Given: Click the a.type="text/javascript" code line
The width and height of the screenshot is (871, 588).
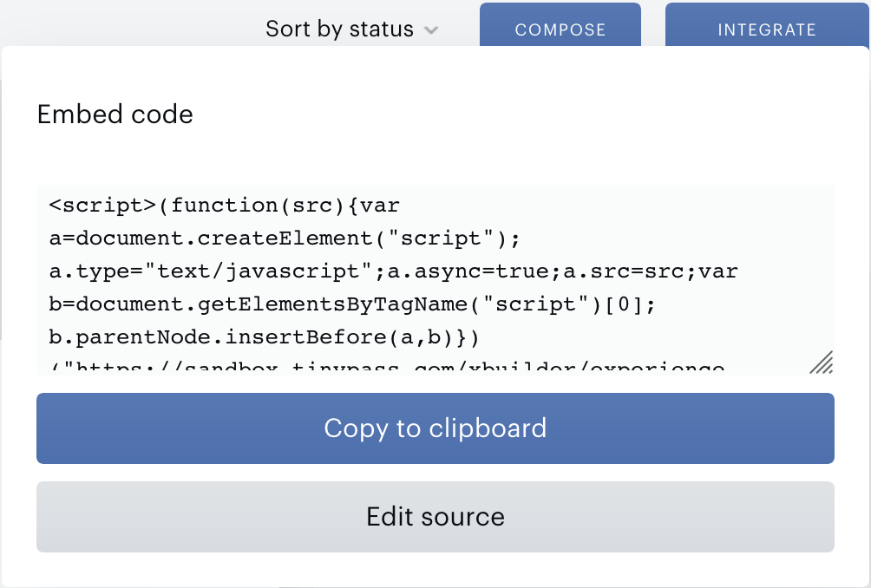Looking at the screenshot, I should coord(393,271).
